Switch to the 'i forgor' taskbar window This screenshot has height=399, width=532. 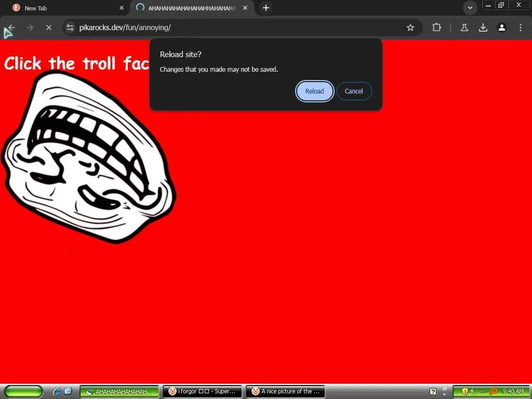202,392
